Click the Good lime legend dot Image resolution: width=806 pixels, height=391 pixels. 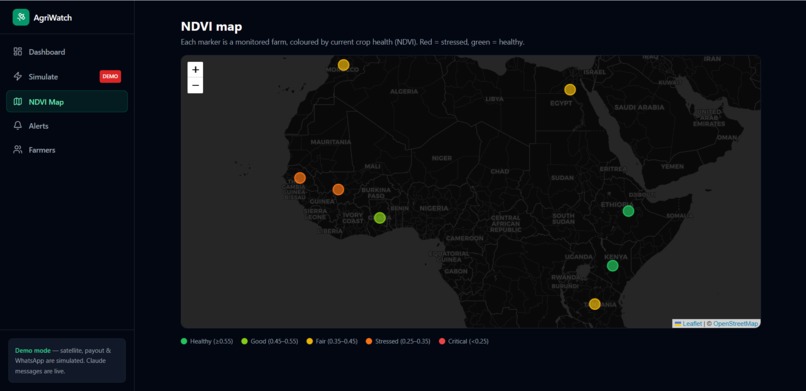click(x=245, y=341)
